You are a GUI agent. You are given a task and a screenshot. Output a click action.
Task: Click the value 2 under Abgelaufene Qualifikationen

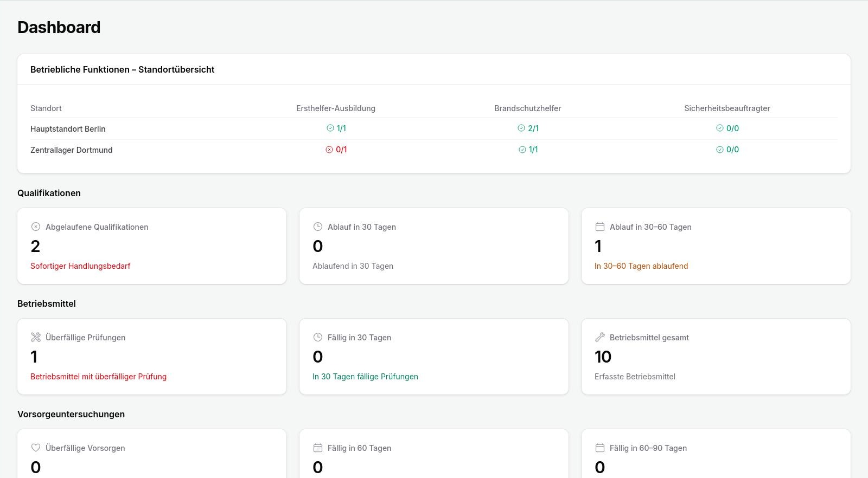coord(35,247)
